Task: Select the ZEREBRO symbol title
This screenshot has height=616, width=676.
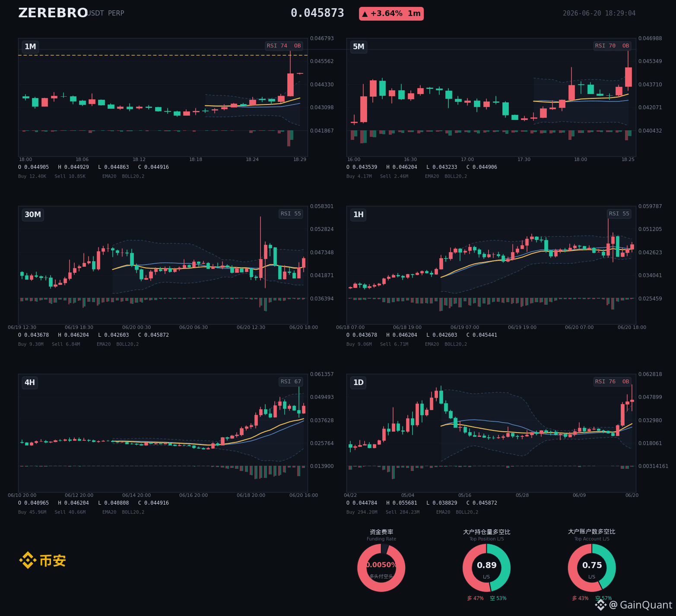Action: (x=53, y=13)
